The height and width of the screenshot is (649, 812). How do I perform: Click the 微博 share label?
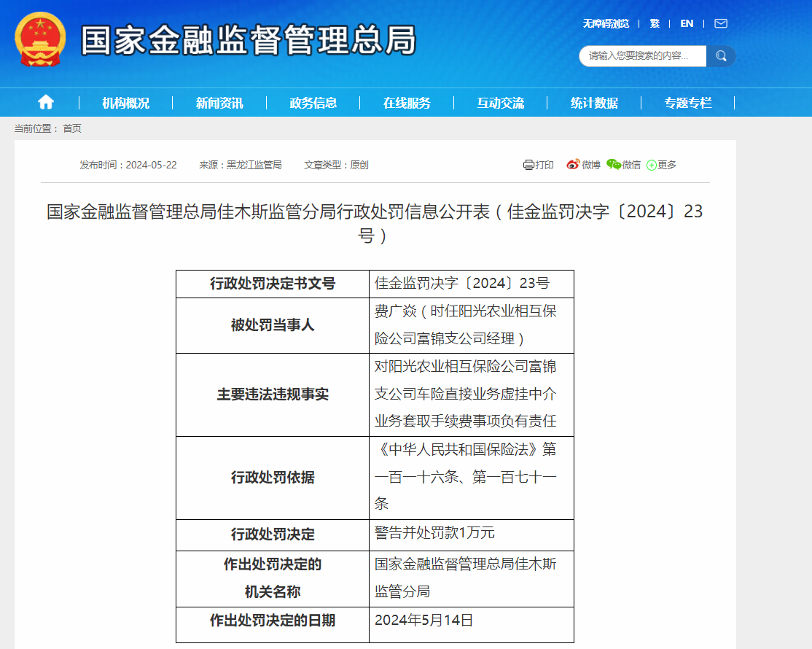tap(591, 165)
